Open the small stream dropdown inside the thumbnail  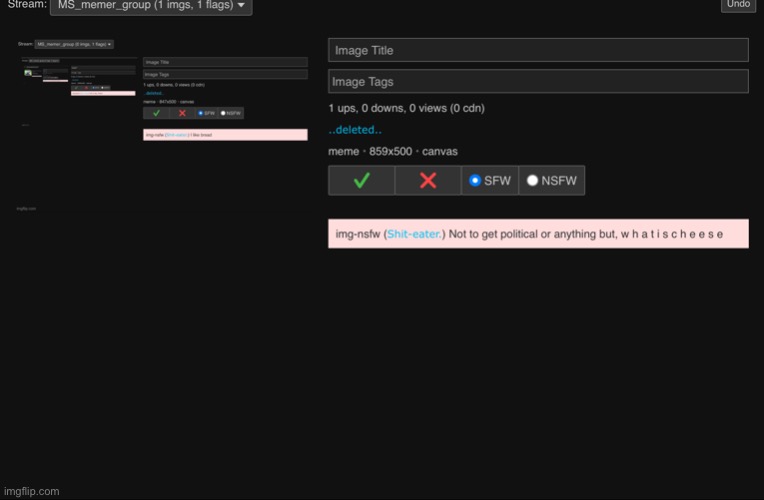[74, 44]
